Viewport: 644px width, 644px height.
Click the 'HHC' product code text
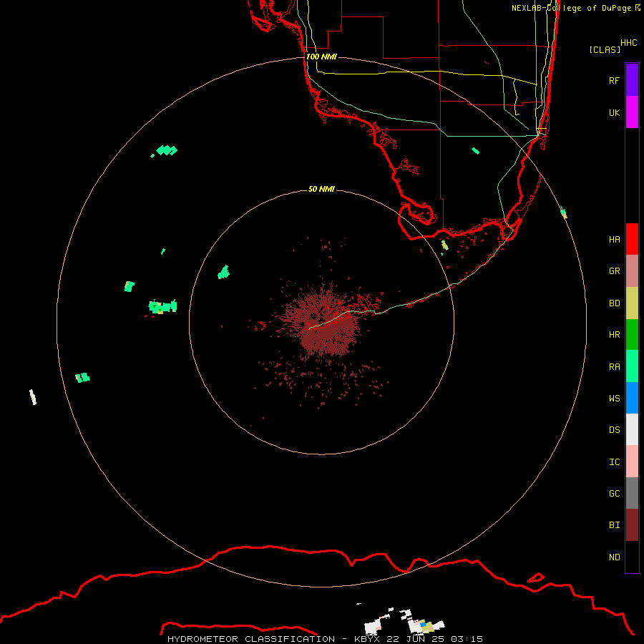[x=629, y=43]
